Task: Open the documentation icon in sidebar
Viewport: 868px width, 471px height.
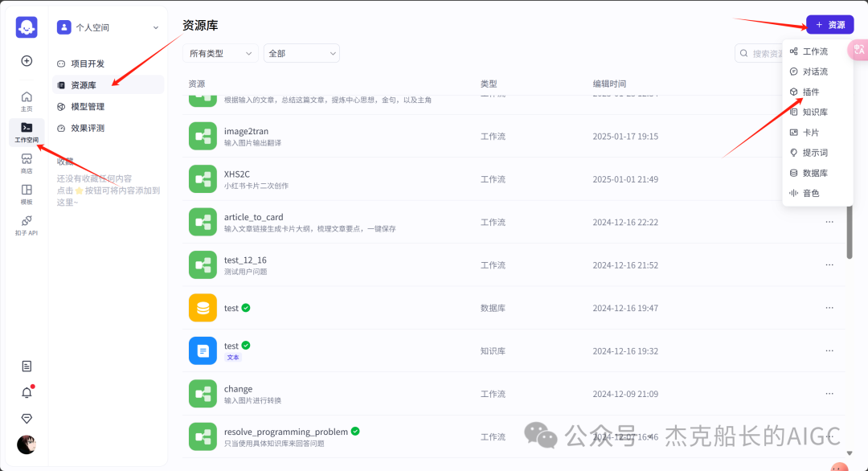Action: pos(27,367)
